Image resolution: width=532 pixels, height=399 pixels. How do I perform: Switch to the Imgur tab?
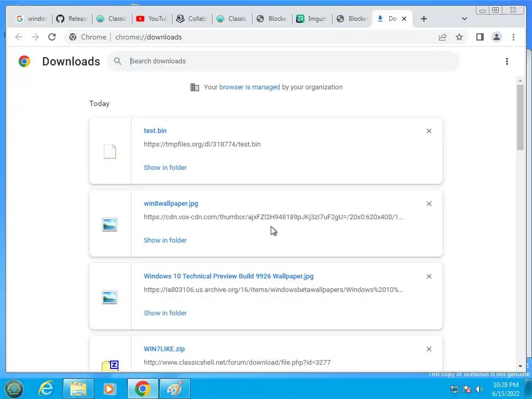tap(312, 19)
